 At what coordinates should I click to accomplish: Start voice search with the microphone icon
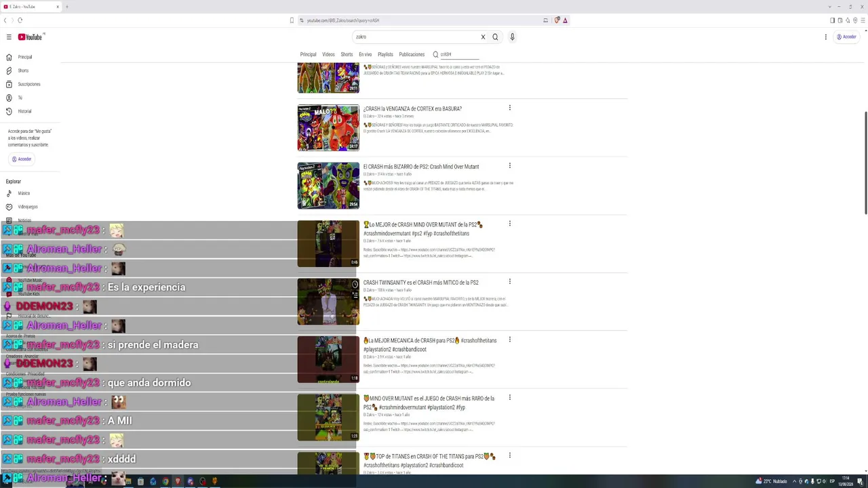coord(512,37)
